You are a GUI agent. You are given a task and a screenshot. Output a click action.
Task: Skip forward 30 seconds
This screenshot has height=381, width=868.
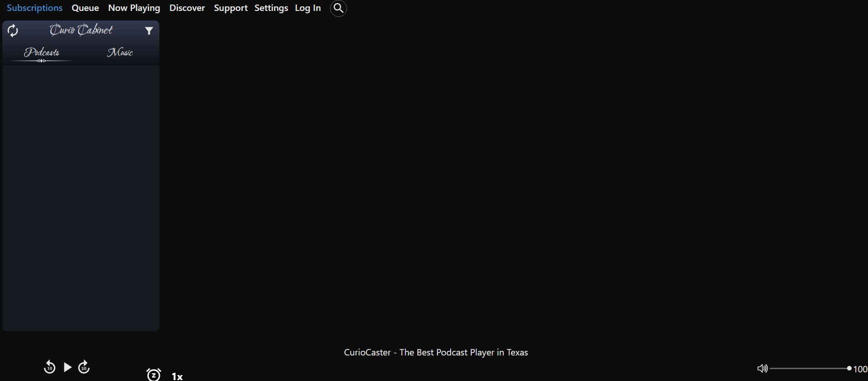pyautogui.click(x=84, y=367)
